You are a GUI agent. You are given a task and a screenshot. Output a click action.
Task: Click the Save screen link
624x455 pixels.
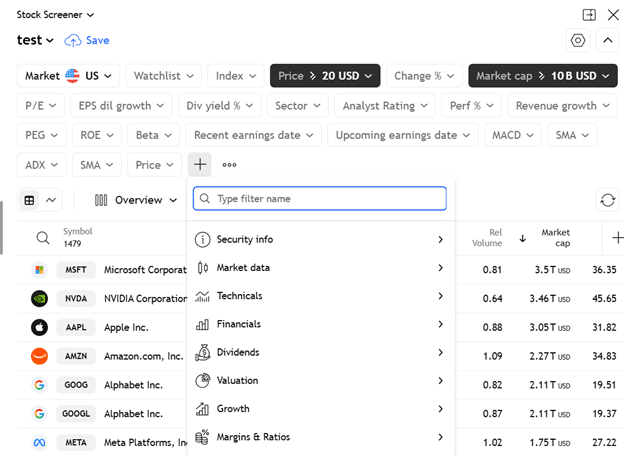tap(87, 41)
